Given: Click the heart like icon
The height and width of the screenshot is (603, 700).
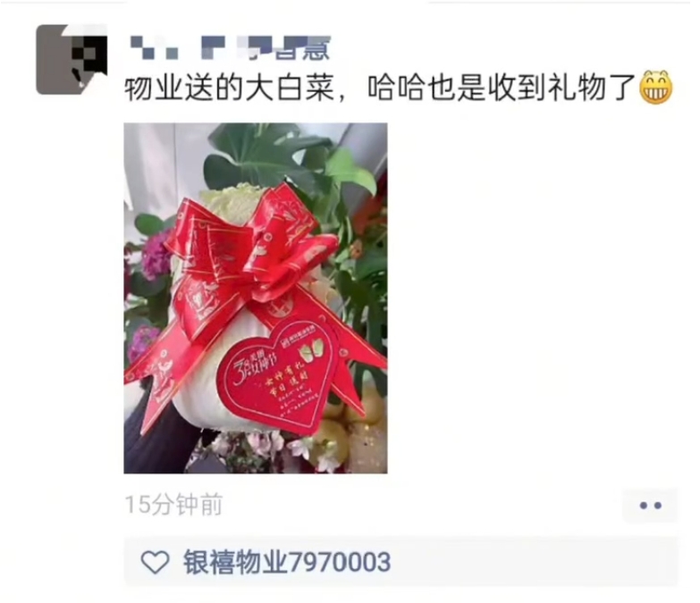Looking at the screenshot, I should point(155,562).
